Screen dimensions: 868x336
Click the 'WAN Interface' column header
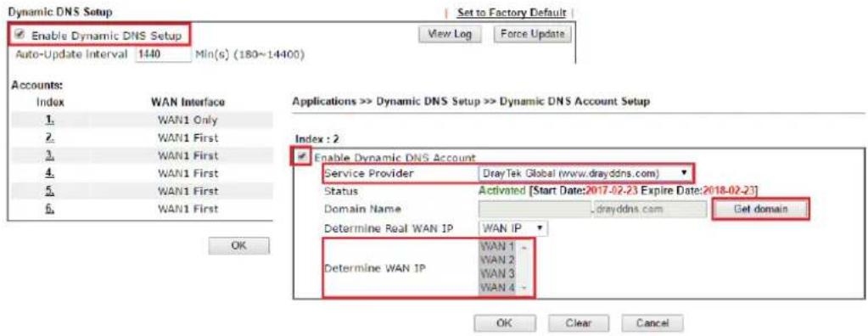pyautogui.click(x=188, y=103)
